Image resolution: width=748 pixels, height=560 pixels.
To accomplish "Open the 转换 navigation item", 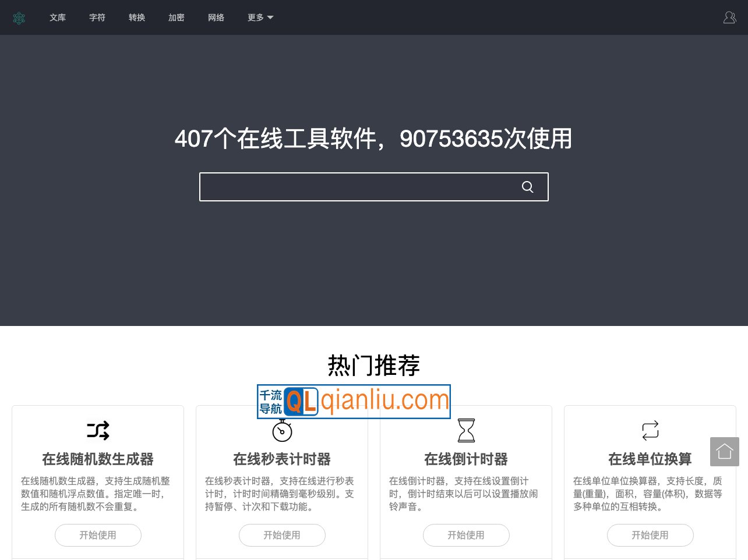I will point(137,17).
